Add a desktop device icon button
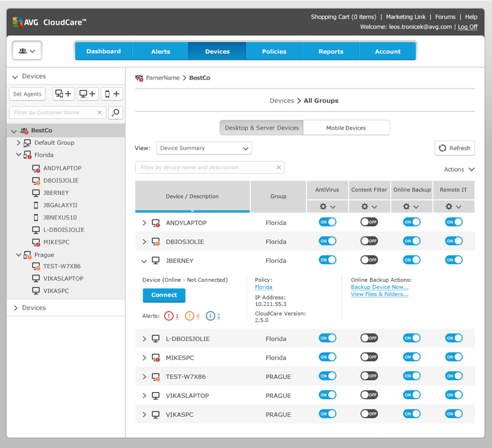492x448 pixels. (x=88, y=94)
